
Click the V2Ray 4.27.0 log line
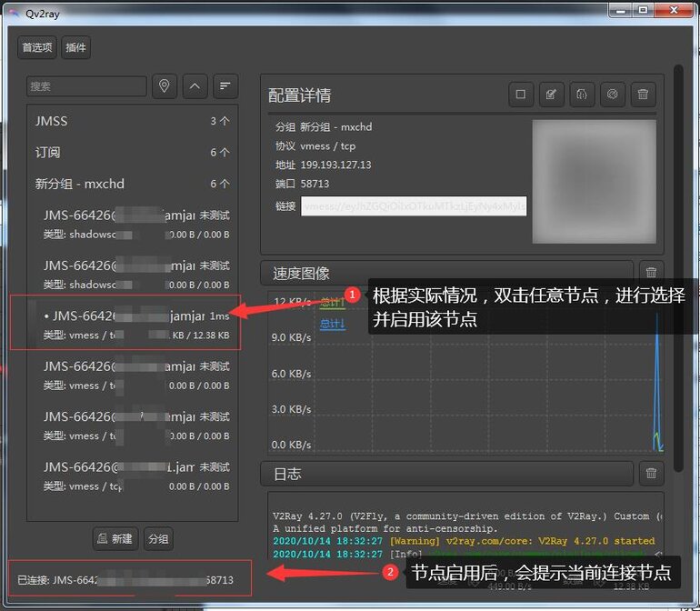(467, 516)
